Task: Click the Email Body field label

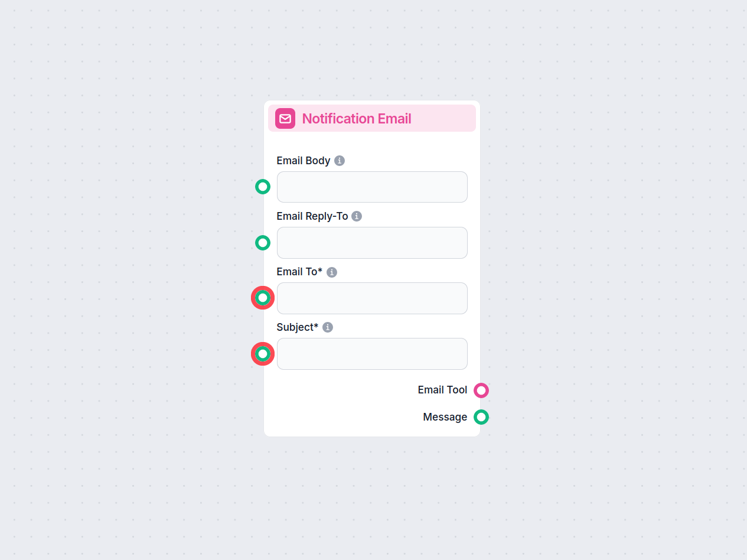Action: pyautogui.click(x=303, y=160)
